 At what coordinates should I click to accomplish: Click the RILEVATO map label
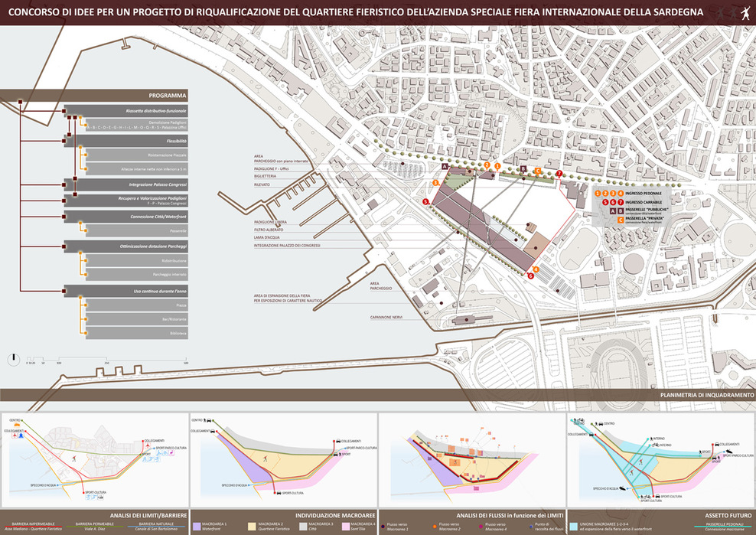coord(262,184)
